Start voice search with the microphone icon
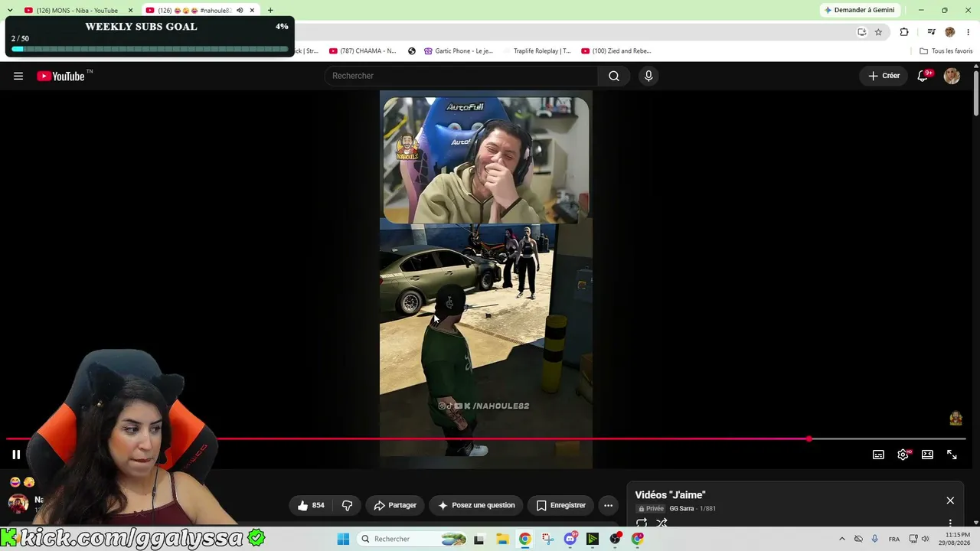 point(648,76)
